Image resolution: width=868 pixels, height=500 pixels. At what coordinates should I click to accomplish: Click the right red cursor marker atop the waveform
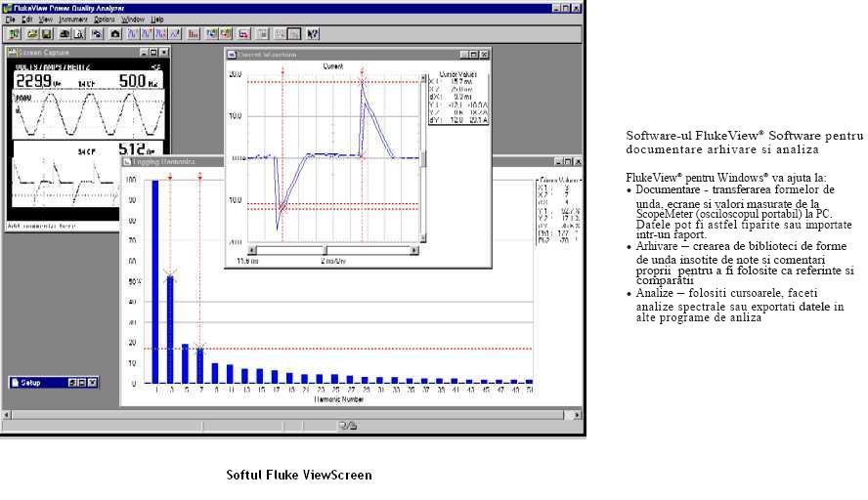pyautogui.click(x=363, y=72)
